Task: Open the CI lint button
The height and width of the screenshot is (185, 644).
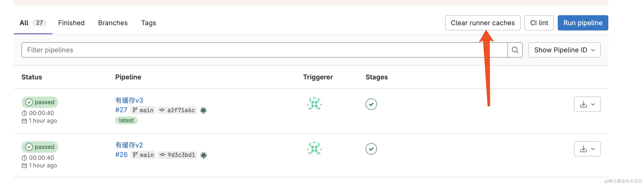Action: click(539, 23)
